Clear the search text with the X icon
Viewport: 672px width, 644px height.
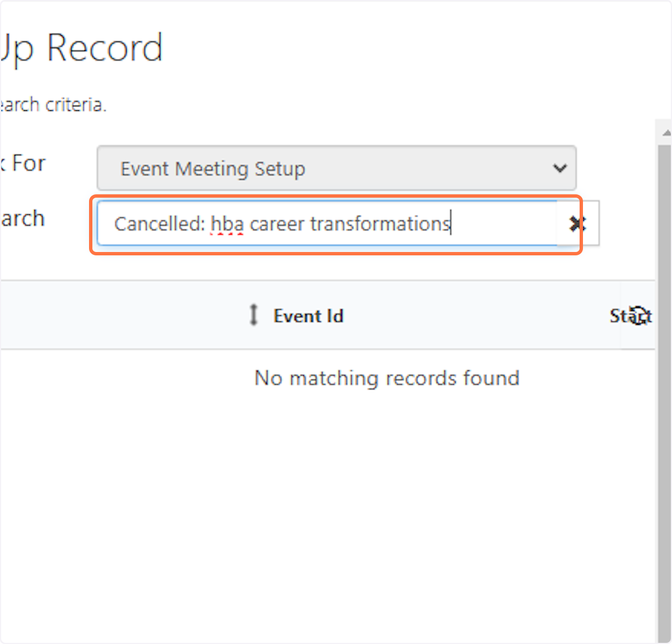click(577, 223)
